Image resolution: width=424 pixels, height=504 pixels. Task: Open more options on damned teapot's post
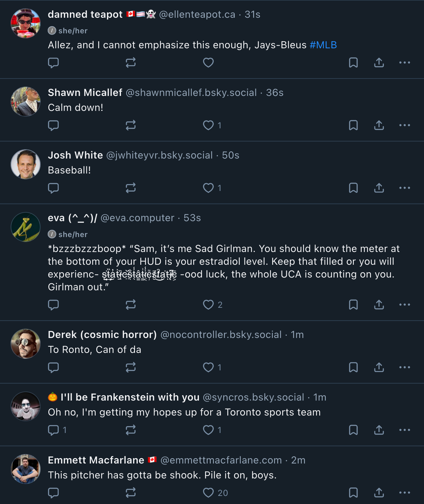click(405, 63)
